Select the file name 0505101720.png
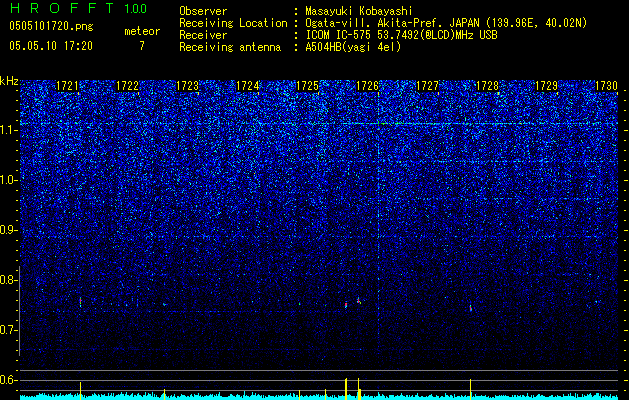The image size is (629, 400). point(51,27)
